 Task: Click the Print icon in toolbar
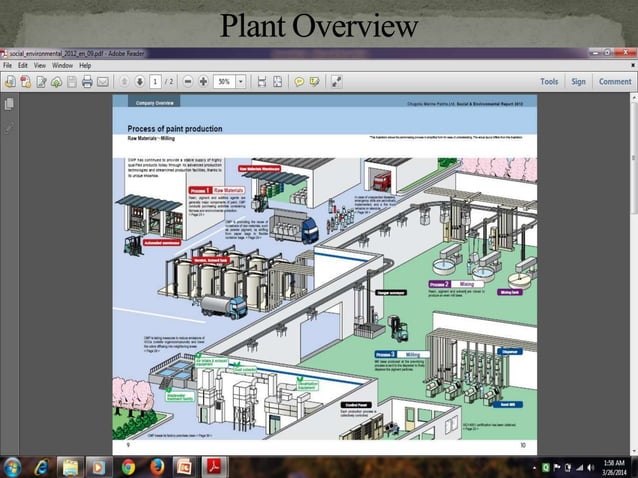tap(87, 81)
